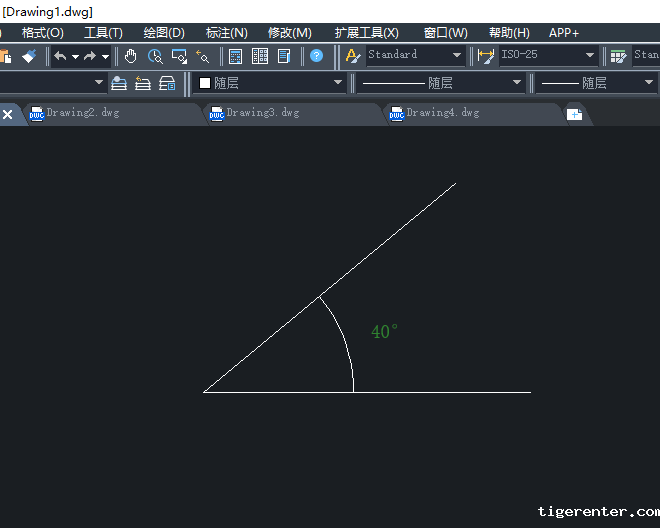The height and width of the screenshot is (528, 660).
Task: Open the 修改(M) menu
Action: click(x=289, y=33)
